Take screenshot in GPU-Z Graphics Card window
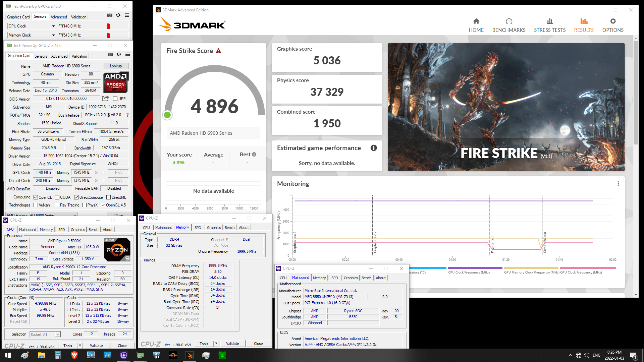This screenshot has width=644, height=362. (x=110, y=54)
